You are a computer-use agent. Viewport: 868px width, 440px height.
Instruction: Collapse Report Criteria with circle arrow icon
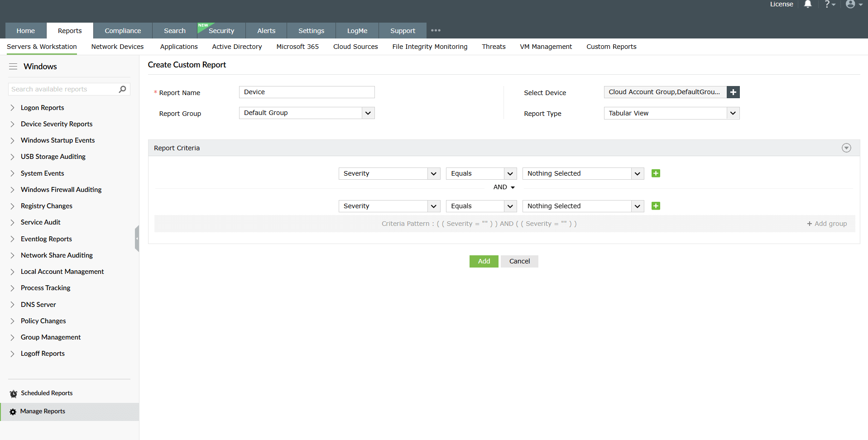pos(846,148)
